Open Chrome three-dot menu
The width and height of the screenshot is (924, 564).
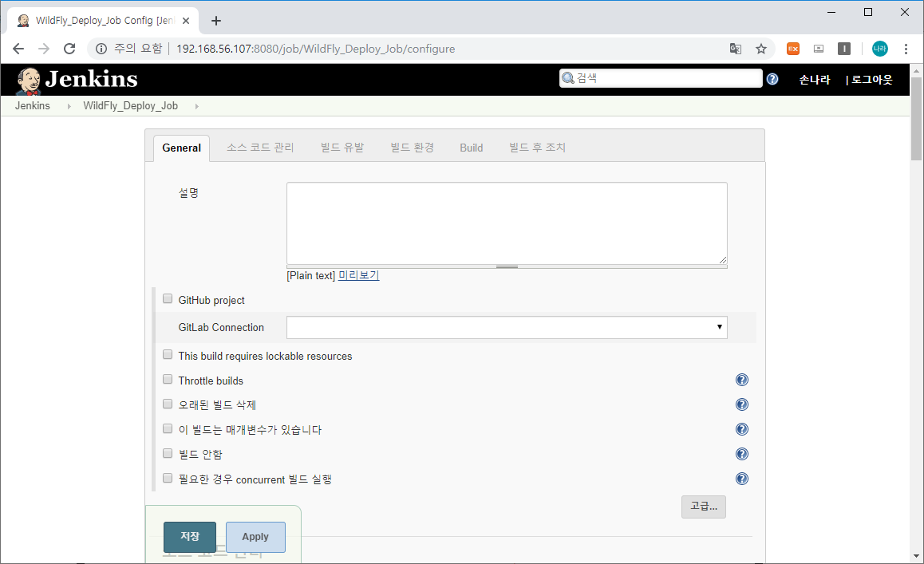click(x=906, y=49)
